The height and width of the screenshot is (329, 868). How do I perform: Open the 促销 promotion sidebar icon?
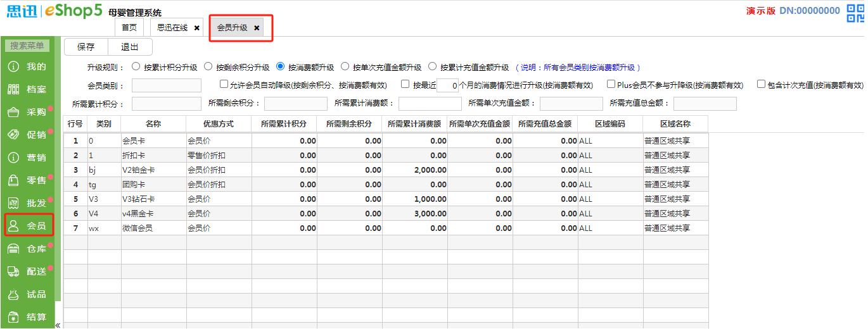13,135
